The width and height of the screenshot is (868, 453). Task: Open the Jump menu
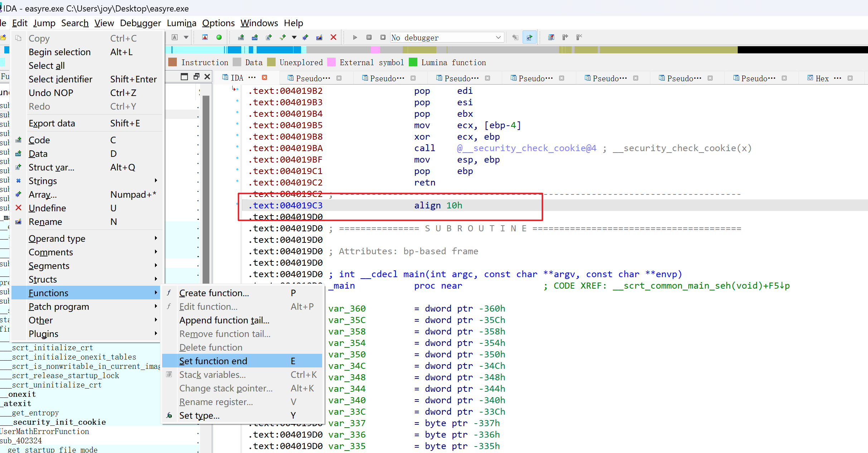44,23
